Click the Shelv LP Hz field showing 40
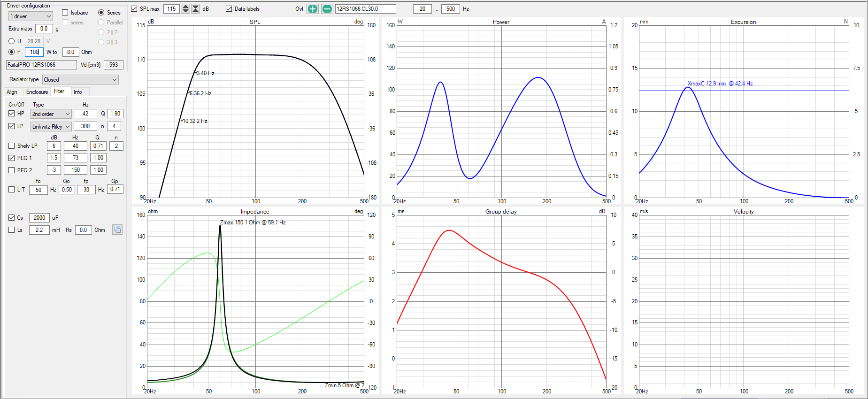The height and width of the screenshot is (399, 868). pyautogui.click(x=76, y=146)
